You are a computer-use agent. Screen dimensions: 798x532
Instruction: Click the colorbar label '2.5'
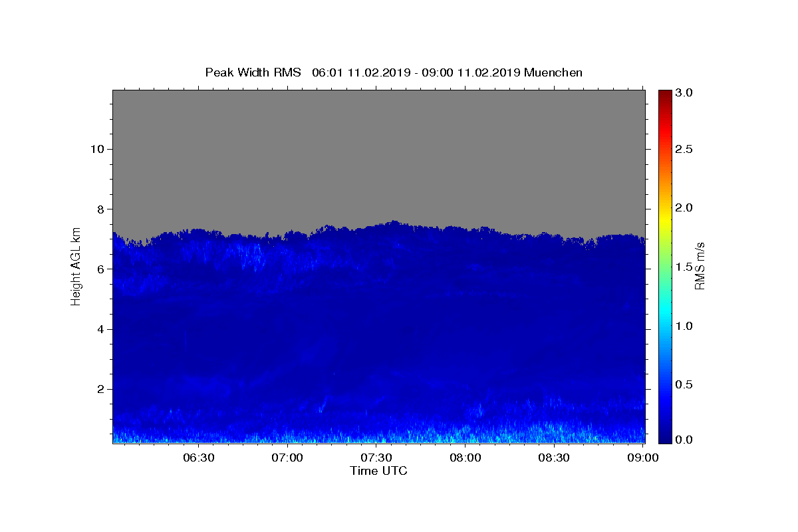(685, 149)
